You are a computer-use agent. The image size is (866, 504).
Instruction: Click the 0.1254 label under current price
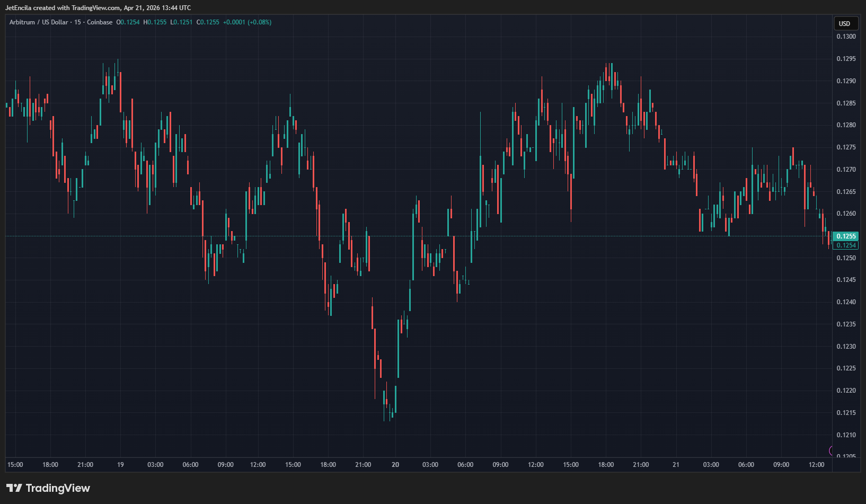pos(846,245)
